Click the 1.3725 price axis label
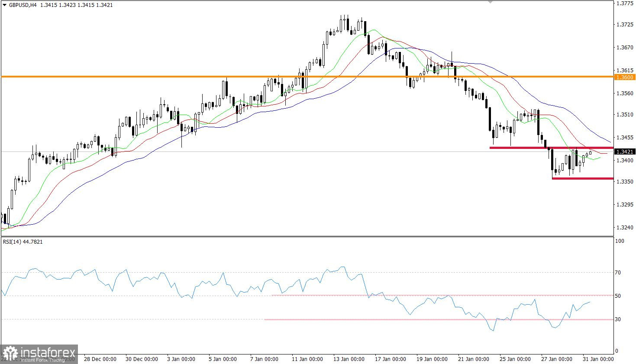 624,25
